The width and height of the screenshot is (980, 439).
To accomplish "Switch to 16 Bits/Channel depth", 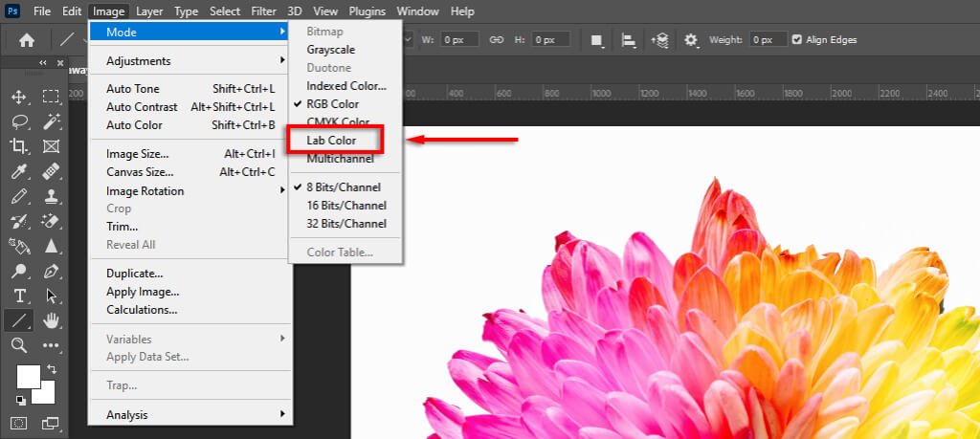I will (345, 206).
